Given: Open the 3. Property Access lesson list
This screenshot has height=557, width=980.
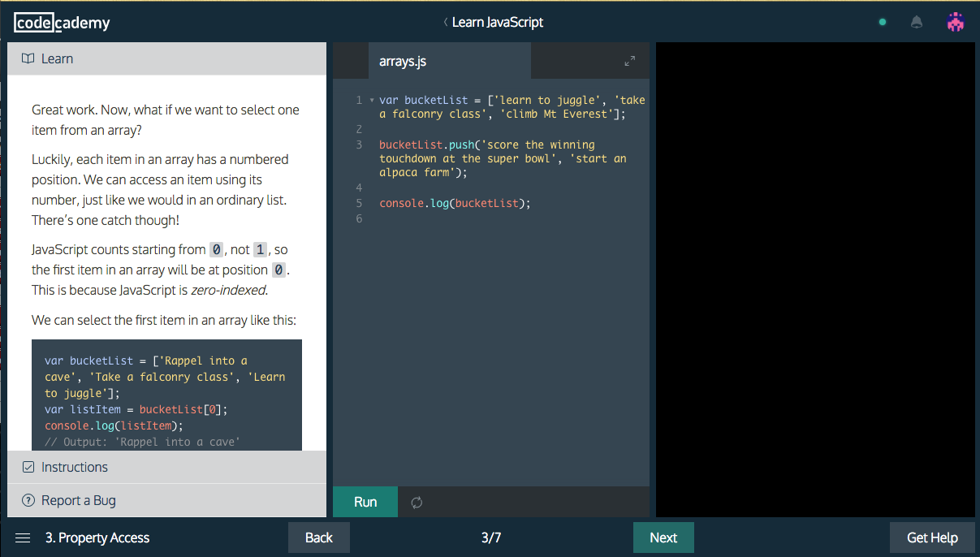Looking at the screenshot, I should coord(97,538).
